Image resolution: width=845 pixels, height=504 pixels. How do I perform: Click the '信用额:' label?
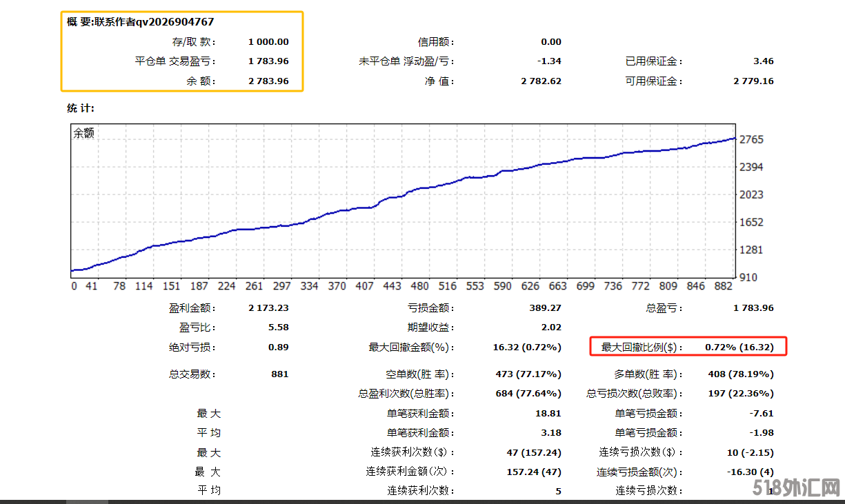437,42
